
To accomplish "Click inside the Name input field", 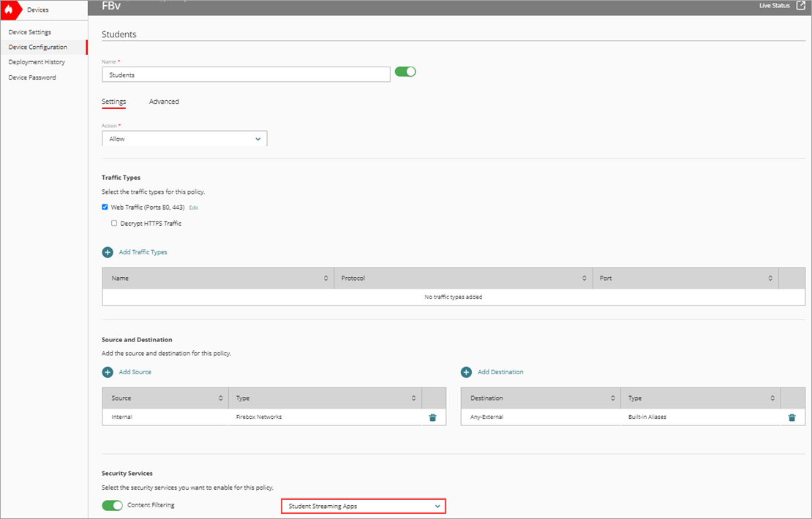I will (x=245, y=75).
